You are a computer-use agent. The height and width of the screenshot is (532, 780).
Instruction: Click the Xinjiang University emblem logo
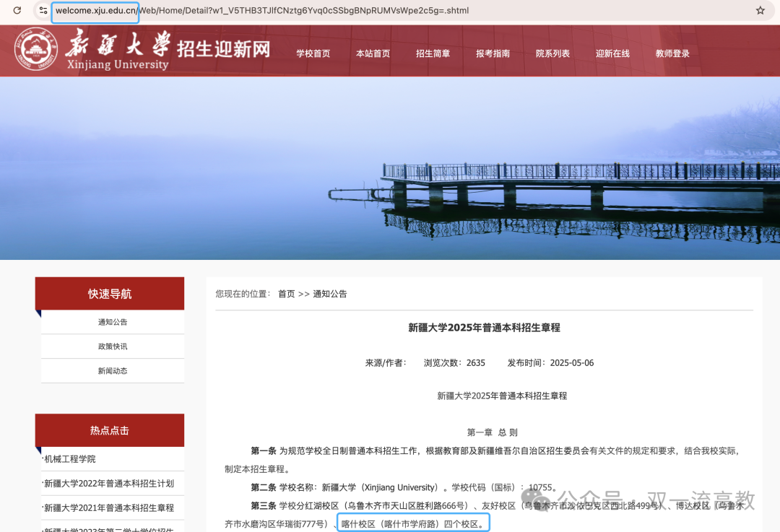[x=35, y=51]
